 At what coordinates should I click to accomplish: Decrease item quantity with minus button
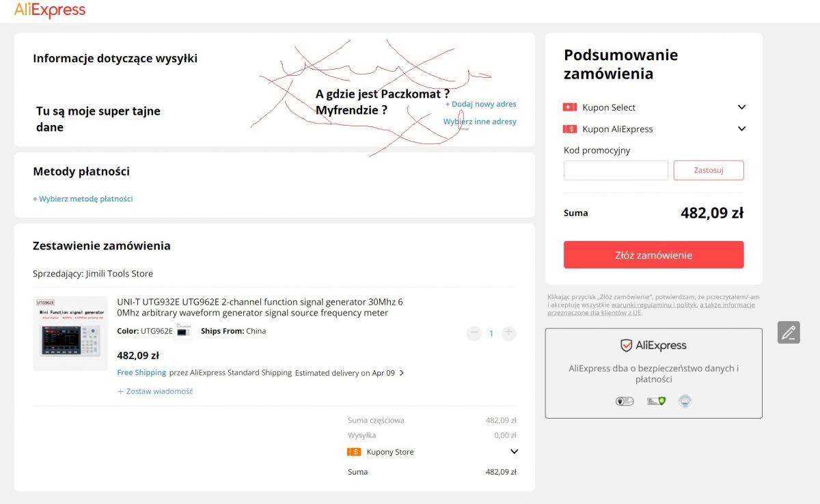(x=474, y=333)
